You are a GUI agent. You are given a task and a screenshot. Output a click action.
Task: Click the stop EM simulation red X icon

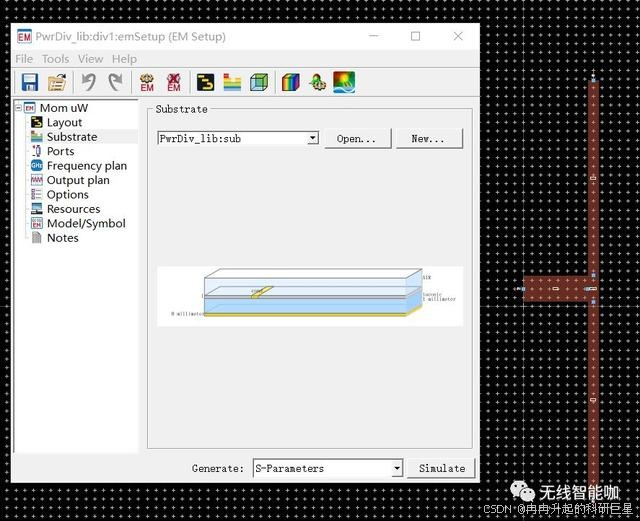pyautogui.click(x=174, y=82)
